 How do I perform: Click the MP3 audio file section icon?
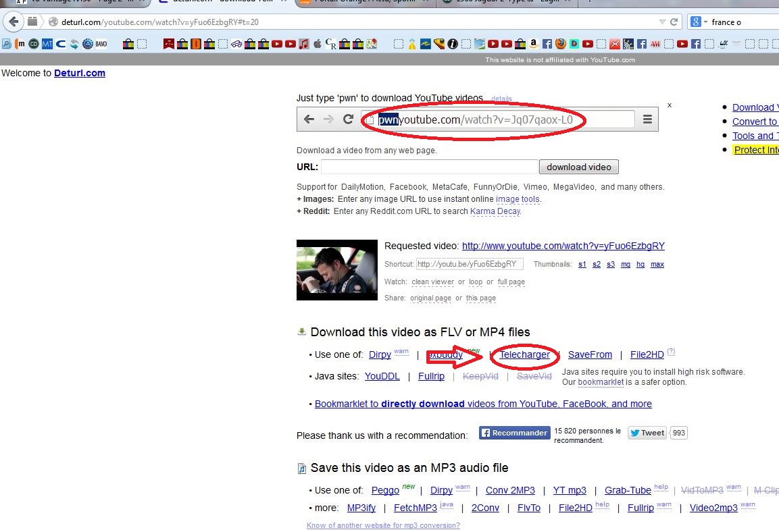301,468
